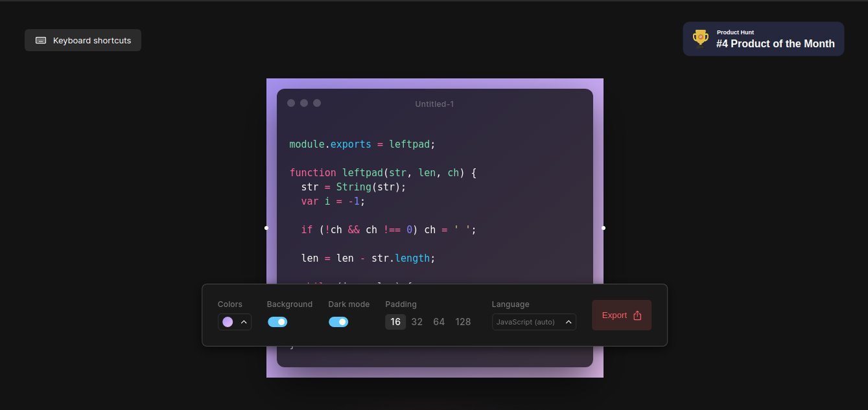
Task: Click the share icon in Export button
Action: point(637,315)
